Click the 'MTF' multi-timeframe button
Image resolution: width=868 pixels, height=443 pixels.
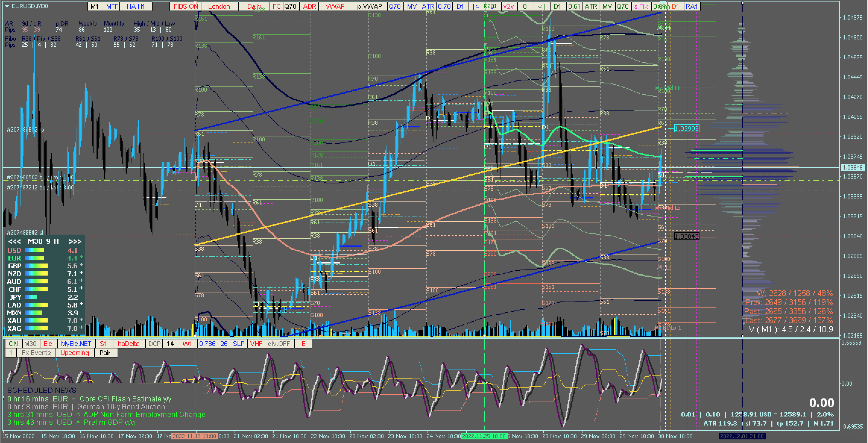point(112,6)
